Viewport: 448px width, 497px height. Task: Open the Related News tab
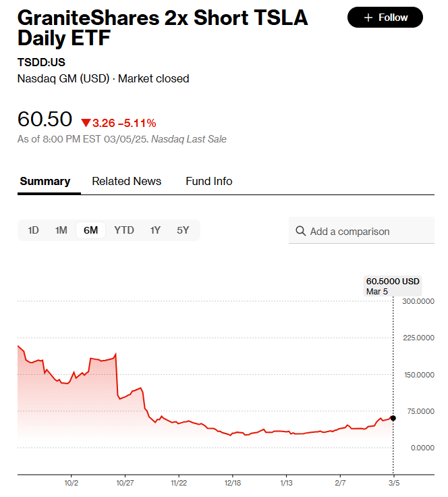[x=127, y=181]
